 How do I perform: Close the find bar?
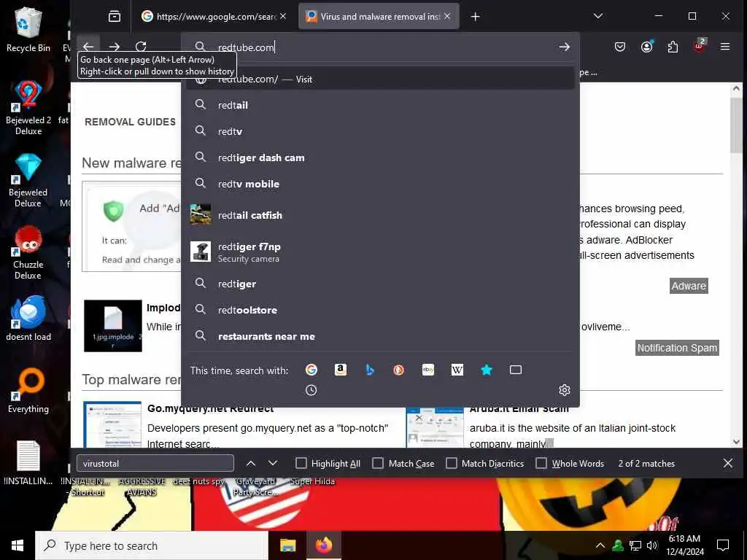point(728,463)
